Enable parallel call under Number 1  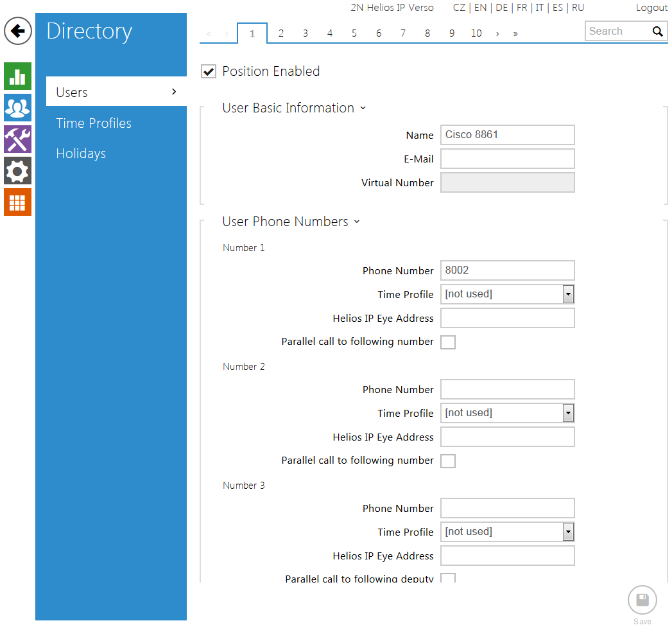tap(448, 342)
